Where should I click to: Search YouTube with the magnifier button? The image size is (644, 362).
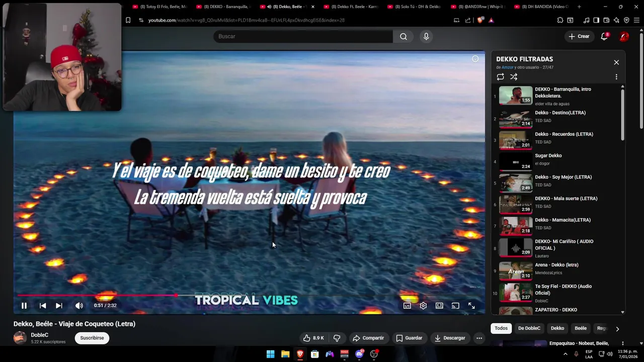[404, 36]
